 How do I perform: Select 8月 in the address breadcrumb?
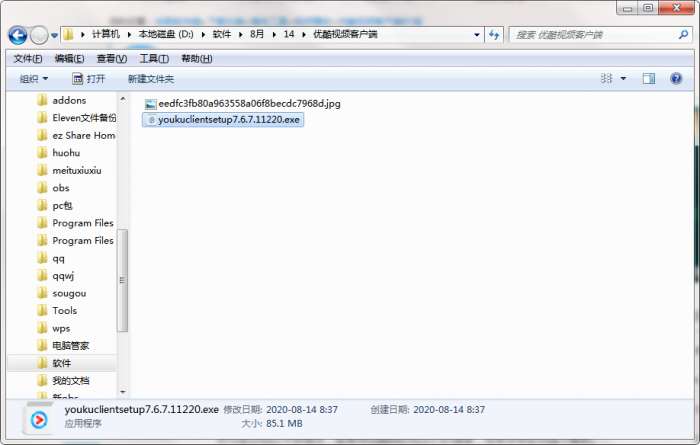[257, 34]
